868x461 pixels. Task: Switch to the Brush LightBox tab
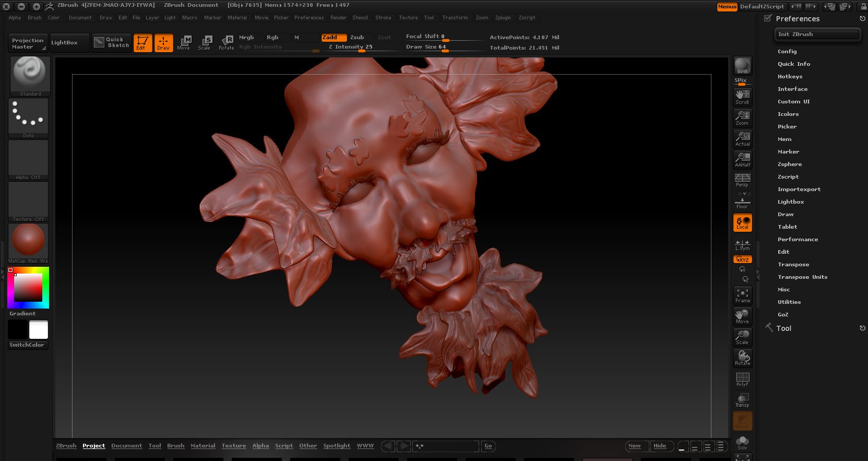click(x=175, y=446)
